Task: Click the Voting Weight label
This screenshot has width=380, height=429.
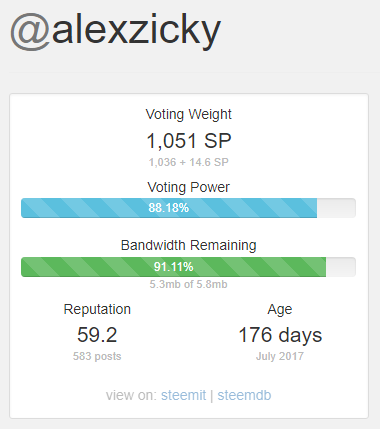Action: pos(188,115)
